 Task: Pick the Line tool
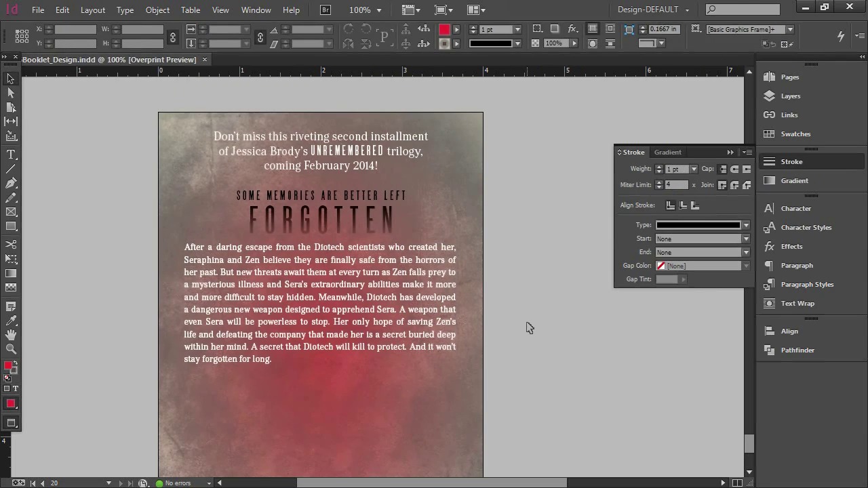click(x=11, y=169)
